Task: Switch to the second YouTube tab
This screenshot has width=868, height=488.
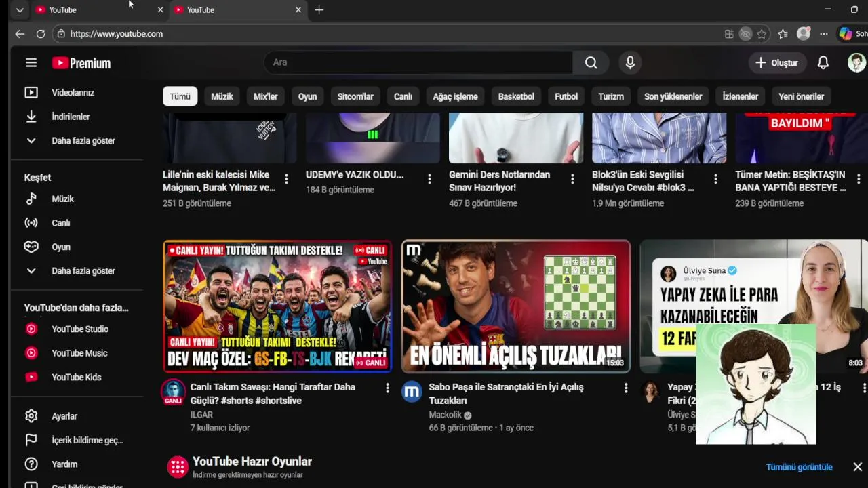Action: pos(237,9)
